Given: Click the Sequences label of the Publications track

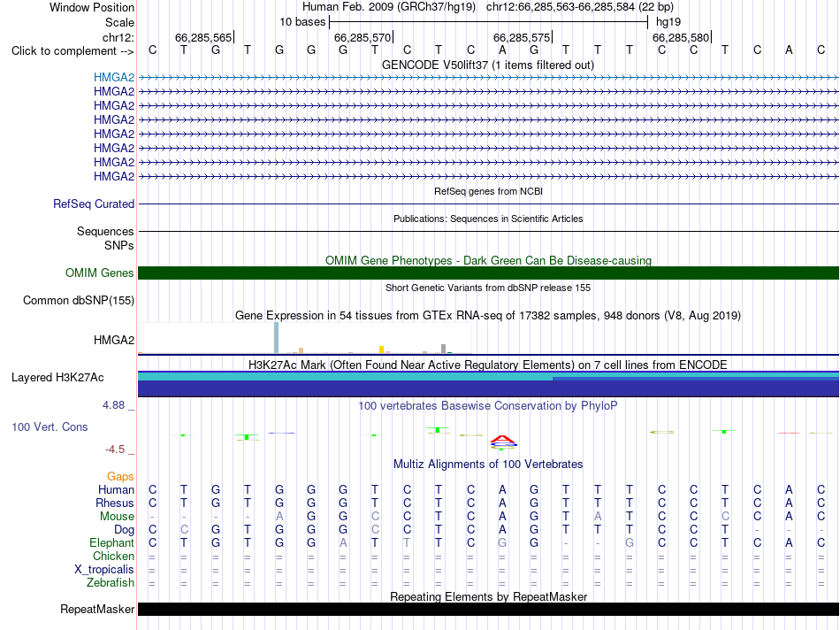Looking at the screenshot, I should [105, 231].
